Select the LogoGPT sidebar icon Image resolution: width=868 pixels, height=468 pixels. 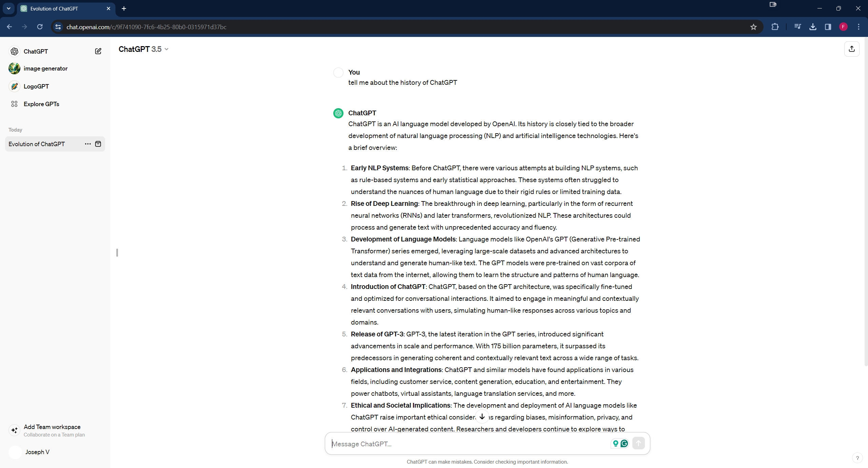click(x=14, y=86)
